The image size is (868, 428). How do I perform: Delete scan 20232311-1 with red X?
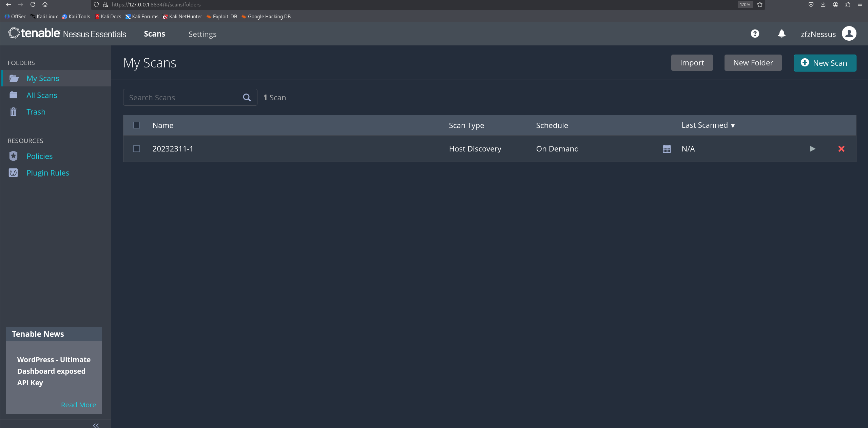pyautogui.click(x=841, y=149)
